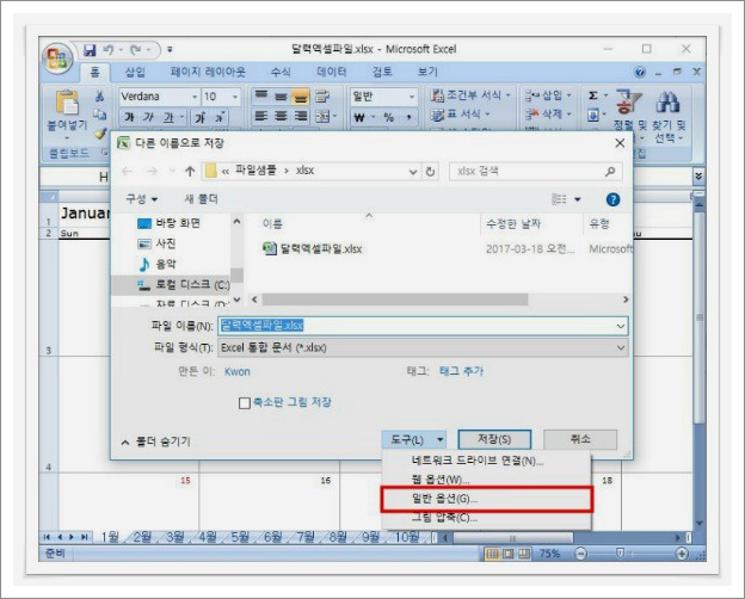Click the zoom in plus button
The height and width of the screenshot is (599, 745).
click(681, 553)
